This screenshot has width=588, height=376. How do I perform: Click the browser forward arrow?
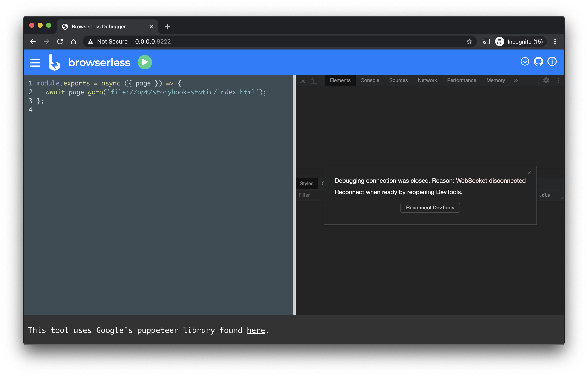46,42
